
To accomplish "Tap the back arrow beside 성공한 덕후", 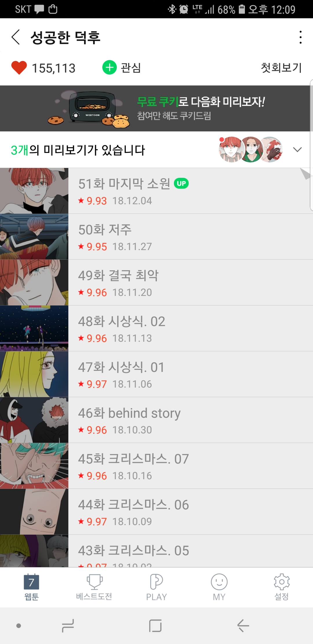I will tap(16, 37).
